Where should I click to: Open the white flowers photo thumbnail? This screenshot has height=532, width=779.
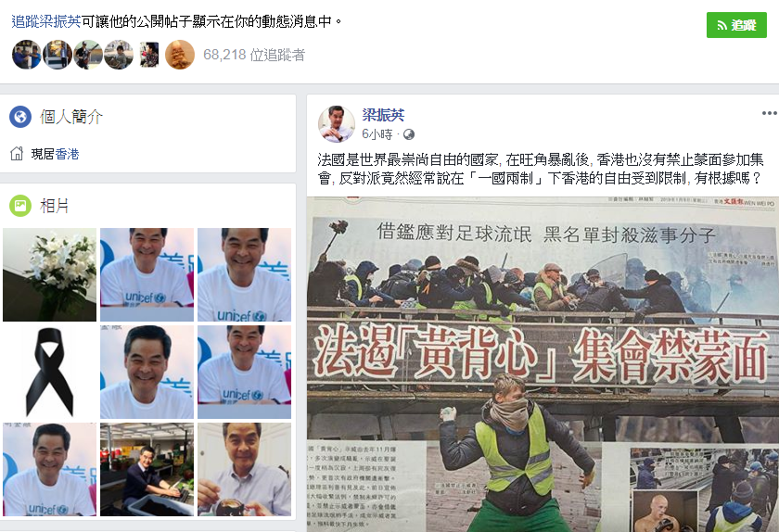coord(50,274)
